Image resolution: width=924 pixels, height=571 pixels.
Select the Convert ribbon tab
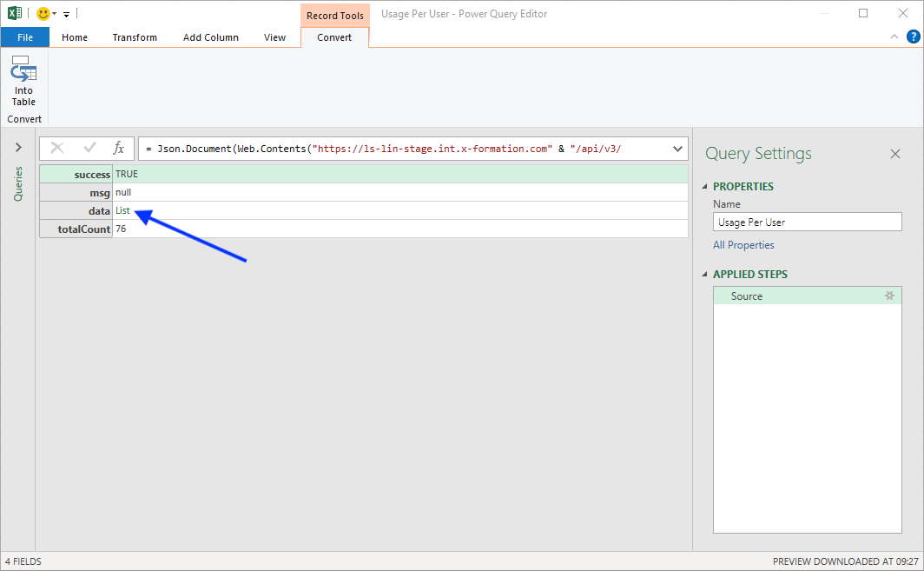pyautogui.click(x=334, y=37)
